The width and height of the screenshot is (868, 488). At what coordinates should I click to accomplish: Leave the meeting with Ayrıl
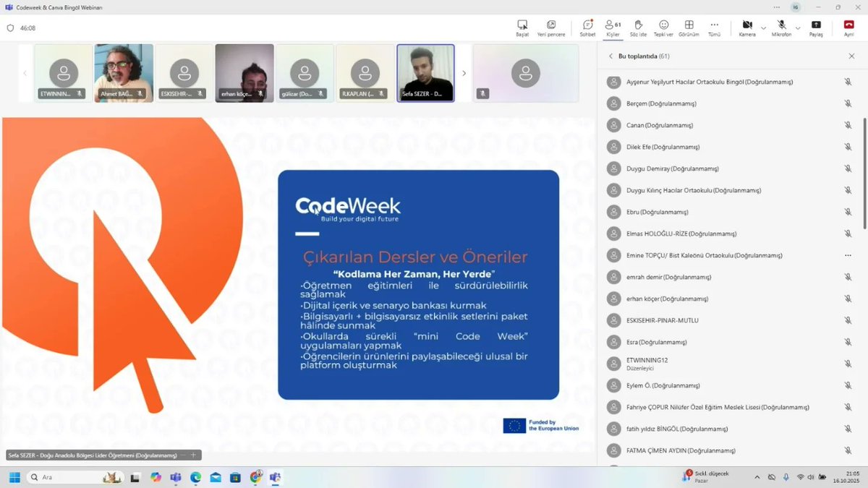pos(849,28)
